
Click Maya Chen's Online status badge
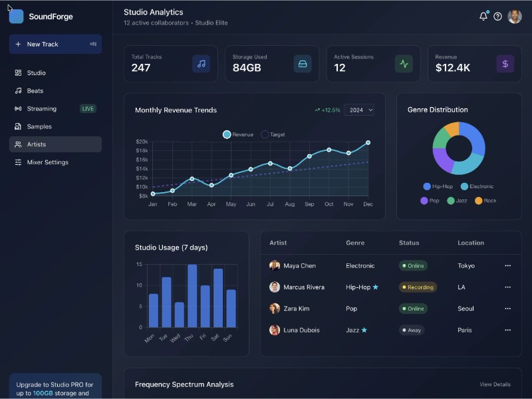point(413,265)
